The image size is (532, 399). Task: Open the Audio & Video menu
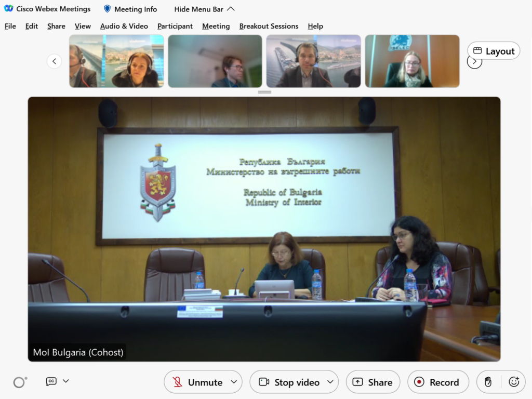(124, 26)
